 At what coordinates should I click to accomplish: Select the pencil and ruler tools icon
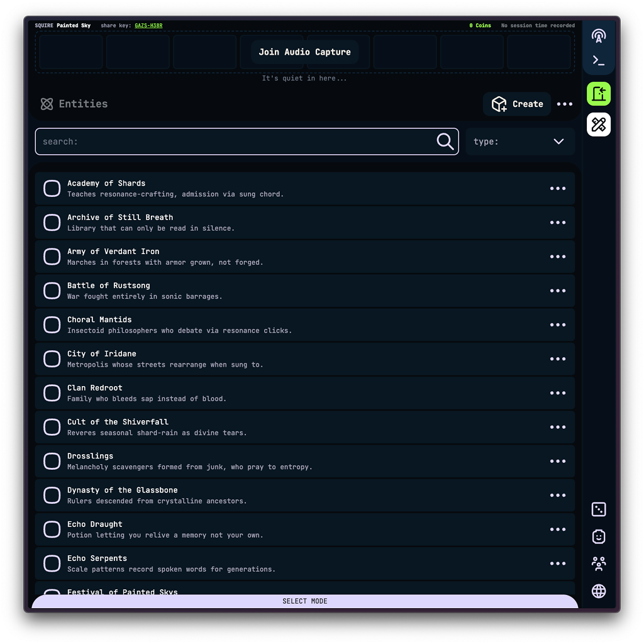pyautogui.click(x=599, y=125)
